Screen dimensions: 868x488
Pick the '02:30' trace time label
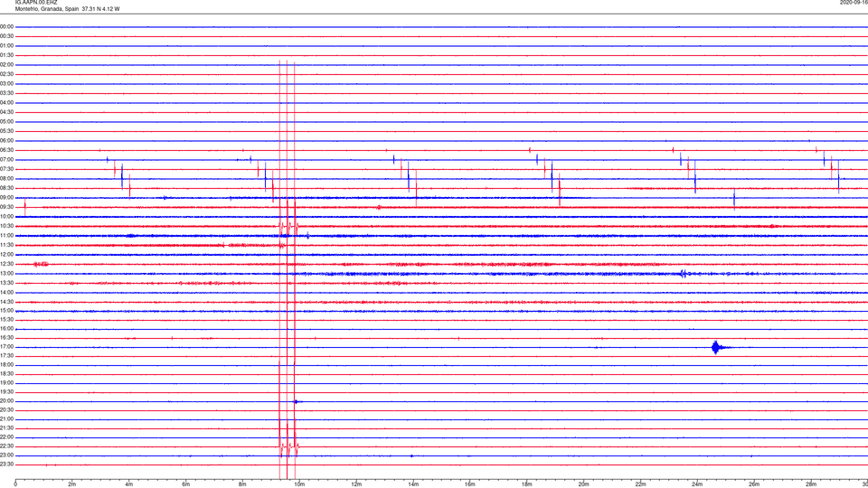pyautogui.click(x=6, y=74)
